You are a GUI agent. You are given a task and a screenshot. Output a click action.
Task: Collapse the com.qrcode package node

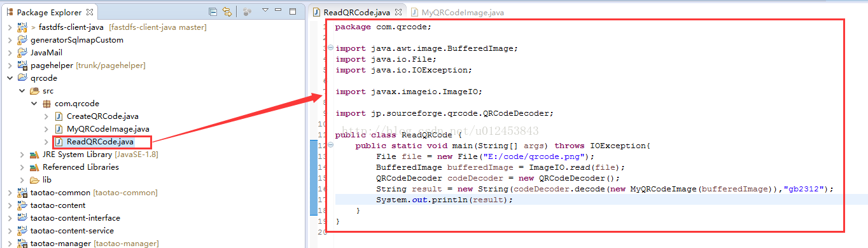pos(34,103)
